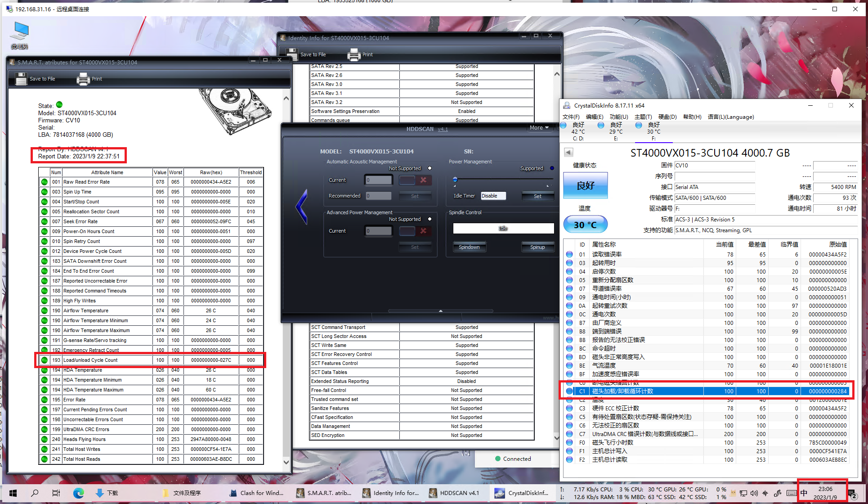Click the Clash cat tray icon
The width and height of the screenshot is (868, 504).
pyautogui.click(x=734, y=493)
